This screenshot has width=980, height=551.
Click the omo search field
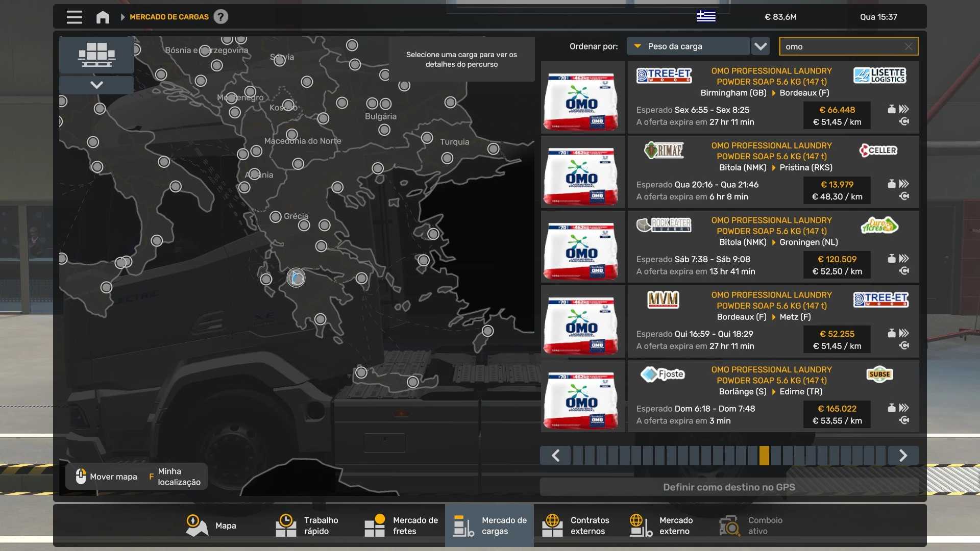[848, 46]
